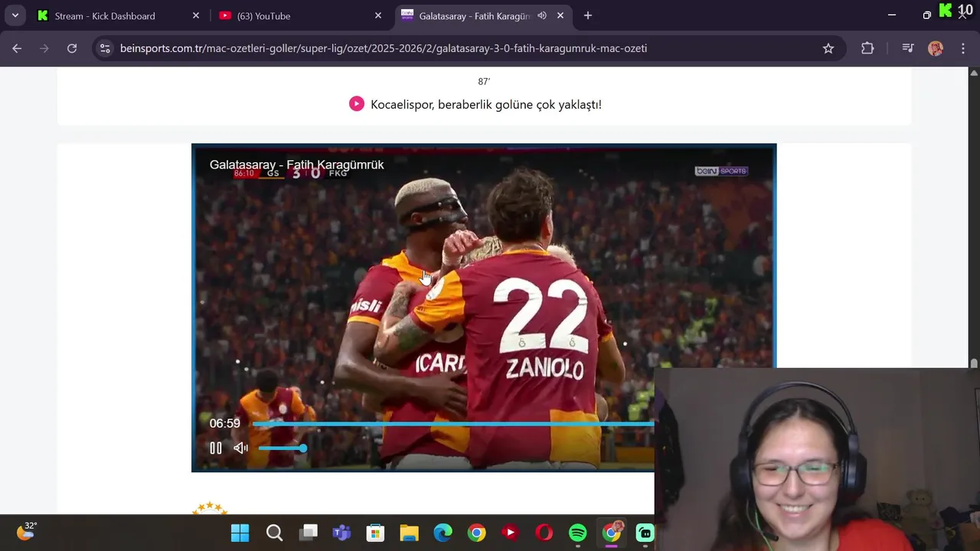Expand the tab search dropdown

[x=15, y=15]
